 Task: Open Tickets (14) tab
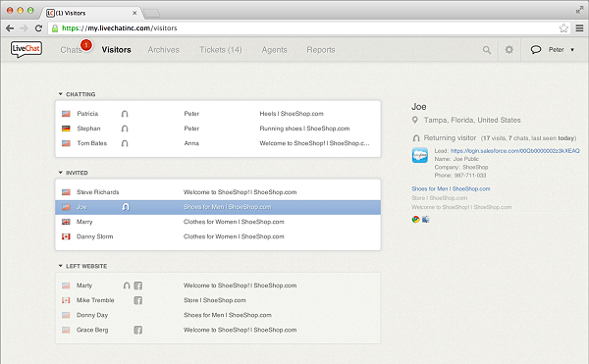pos(221,50)
